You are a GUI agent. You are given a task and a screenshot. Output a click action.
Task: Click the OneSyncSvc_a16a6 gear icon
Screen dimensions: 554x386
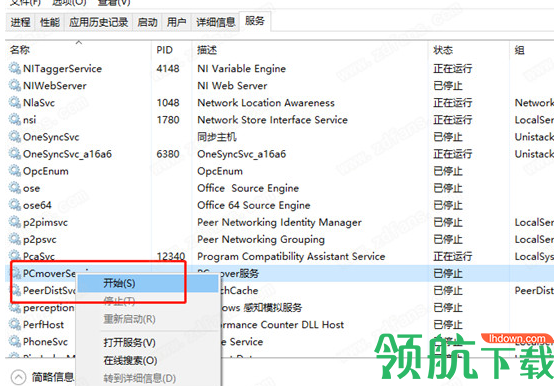[14, 154]
